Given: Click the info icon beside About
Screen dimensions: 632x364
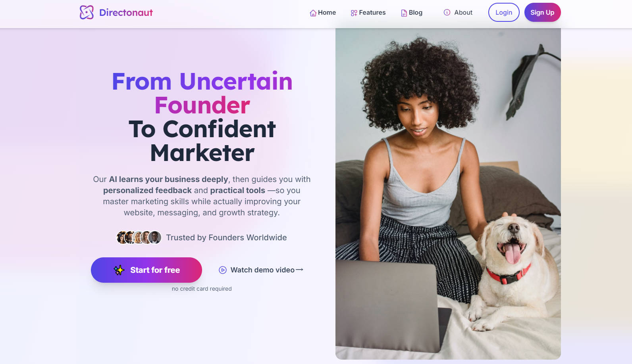Looking at the screenshot, I should click(x=447, y=12).
